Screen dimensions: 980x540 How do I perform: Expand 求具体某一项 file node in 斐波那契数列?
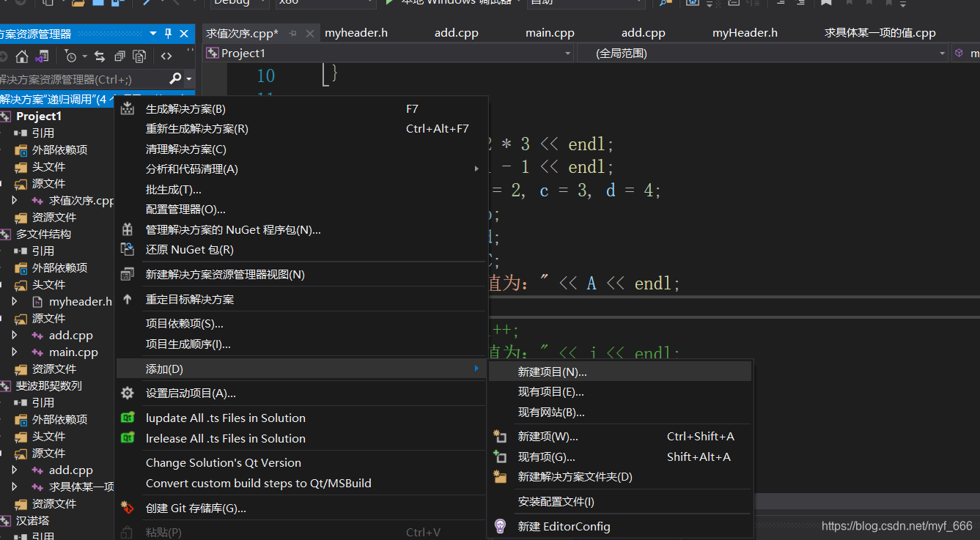14,487
